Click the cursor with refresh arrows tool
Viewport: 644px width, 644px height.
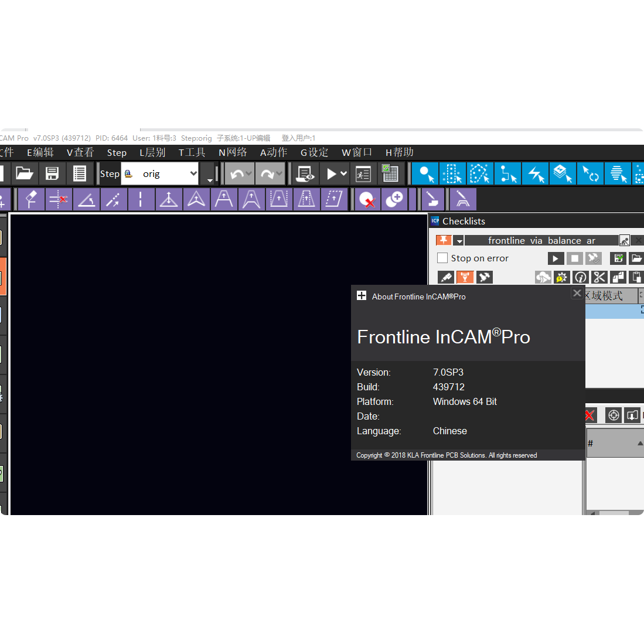(590, 173)
